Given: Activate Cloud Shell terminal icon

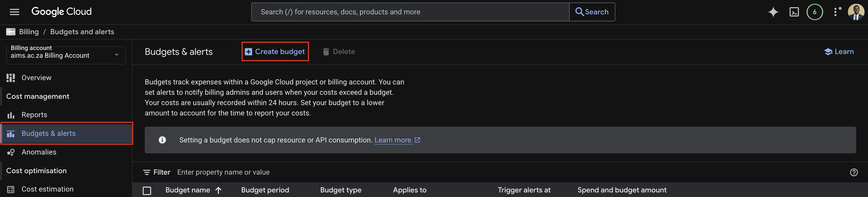Looking at the screenshot, I should click(794, 12).
